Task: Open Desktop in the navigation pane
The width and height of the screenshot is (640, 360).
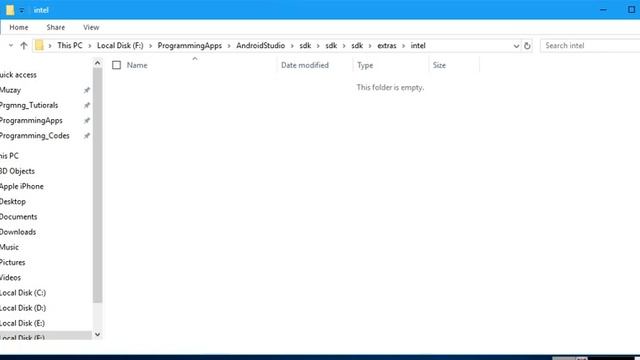Action: click(x=13, y=202)
